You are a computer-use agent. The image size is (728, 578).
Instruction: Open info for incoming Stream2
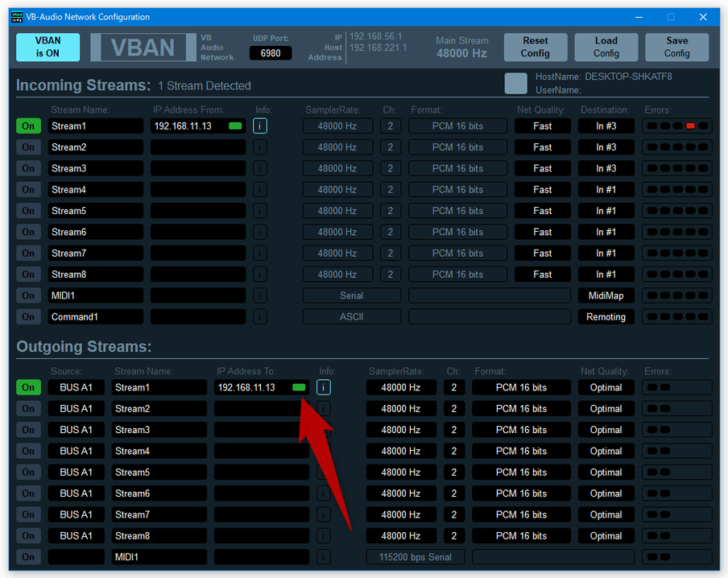[x=260, y=147]
